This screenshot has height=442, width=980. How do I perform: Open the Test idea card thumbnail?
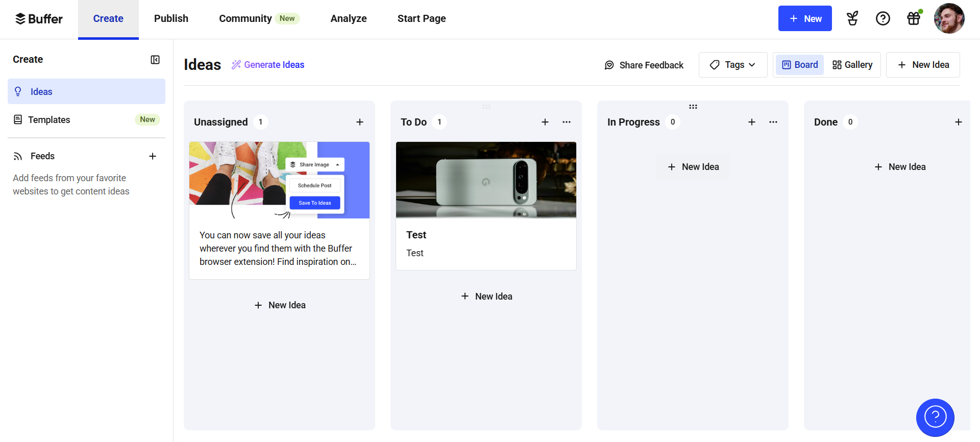tap(486, 180)
